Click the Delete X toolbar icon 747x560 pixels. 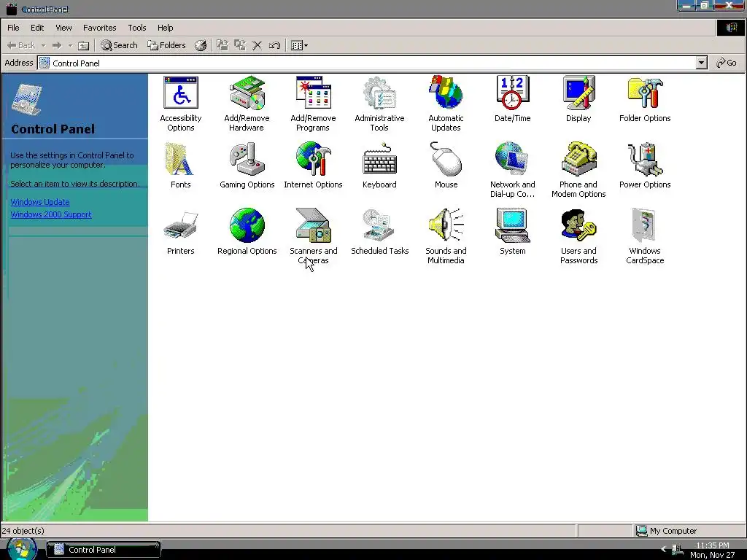(258, 45)
